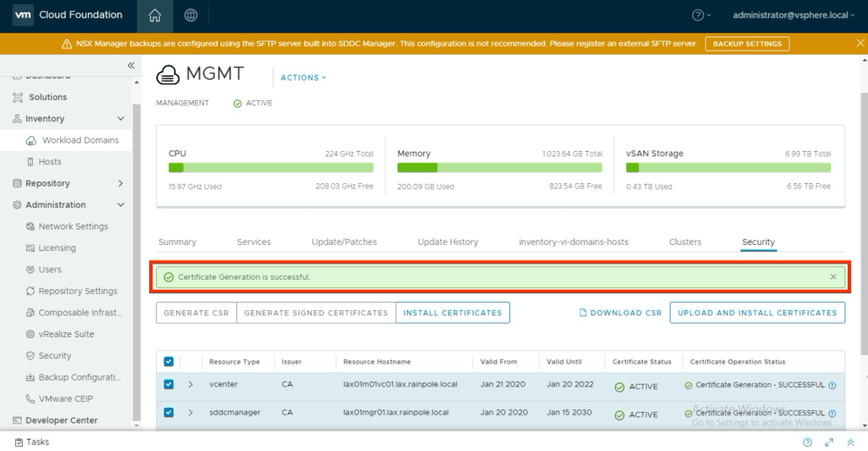The height and width of the screenshot is (451, 868).
Task: Click the Network Settings sidebar icon
Action: pyautogui.click(x=31, y=226)
